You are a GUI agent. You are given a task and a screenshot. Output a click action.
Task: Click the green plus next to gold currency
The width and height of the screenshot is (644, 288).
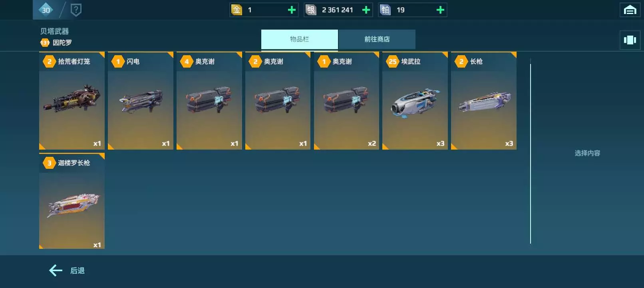[292, 10]
